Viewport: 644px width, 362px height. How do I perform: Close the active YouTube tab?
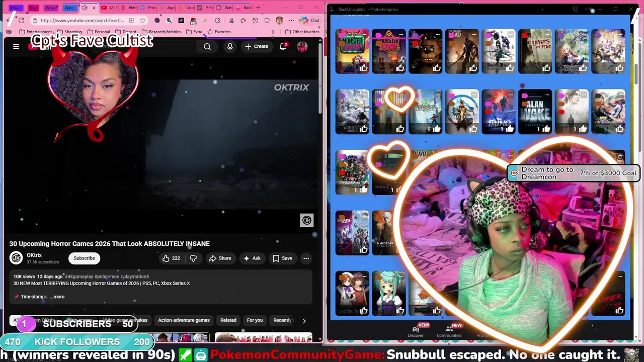click(94, 8)
